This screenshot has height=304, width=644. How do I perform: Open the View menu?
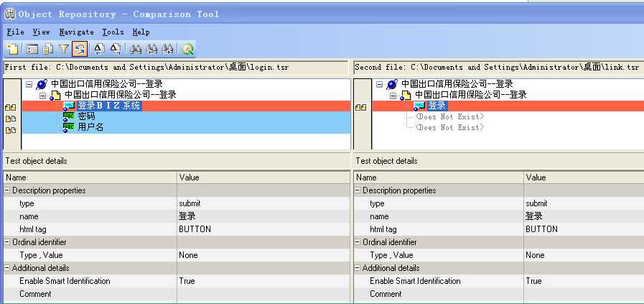pyautogui.click(x=41, y=32)
